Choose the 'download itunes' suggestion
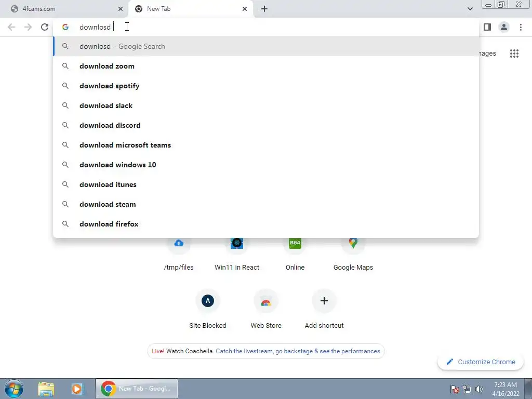 pos(266,184)
